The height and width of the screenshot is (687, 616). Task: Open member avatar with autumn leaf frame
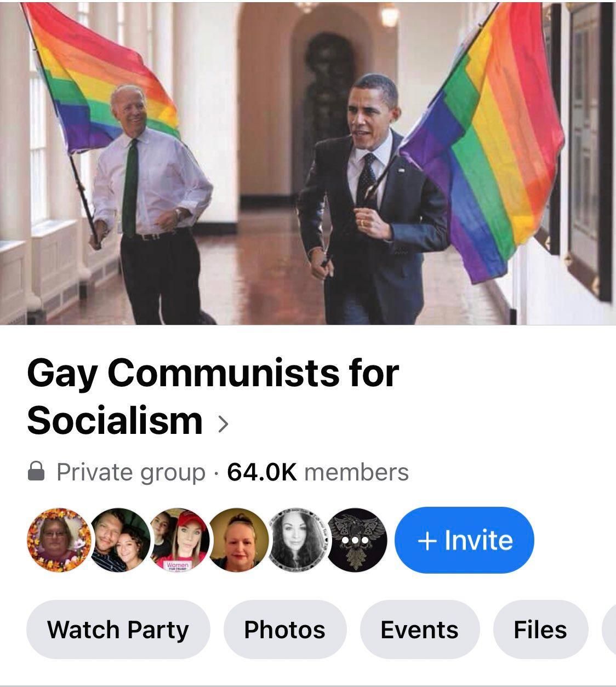click(x=58, y=540)
